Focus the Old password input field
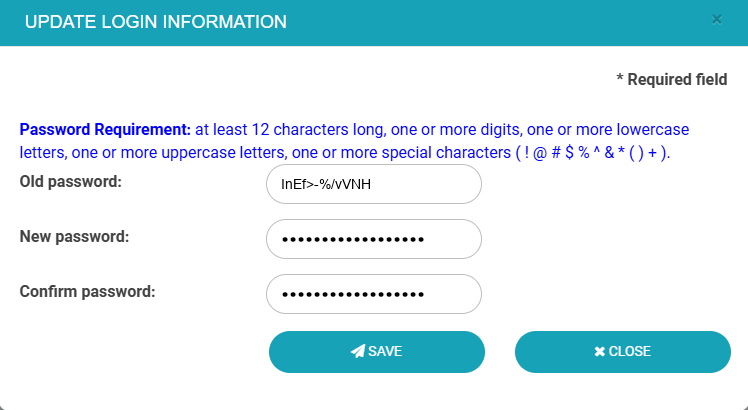748x410 pixels. (374, 184)
